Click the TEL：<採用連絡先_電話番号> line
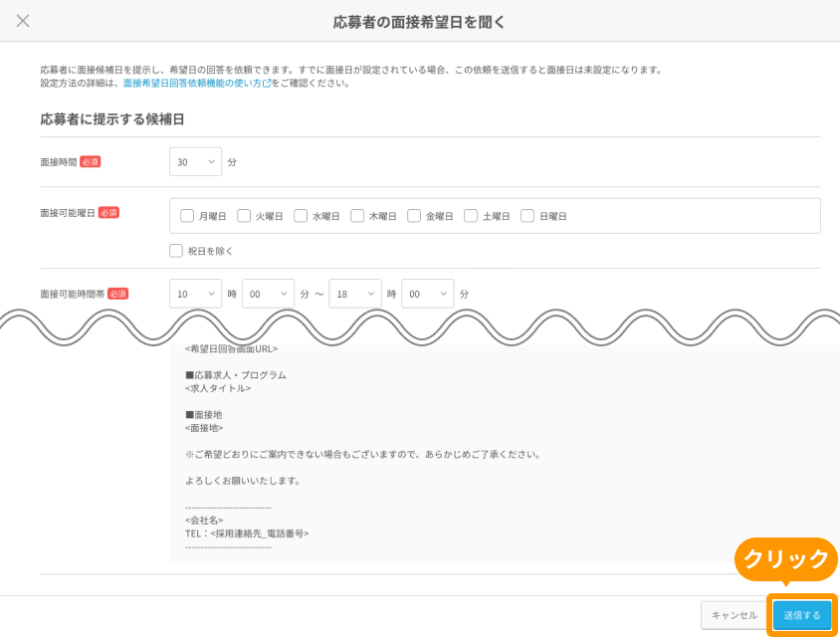Image resolution: width=840 pixels, height=643 pixels. [247, 534]
